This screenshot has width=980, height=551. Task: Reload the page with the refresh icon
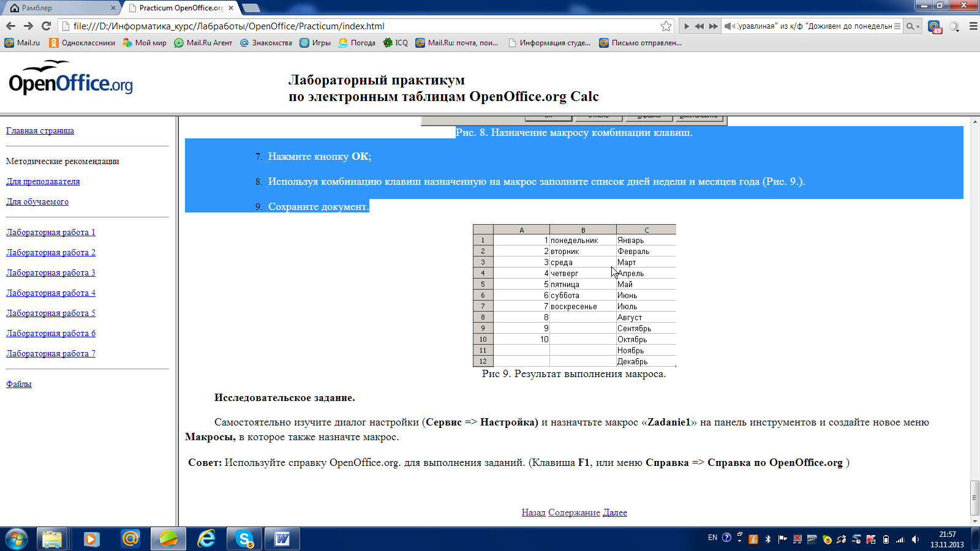point(46,26)
